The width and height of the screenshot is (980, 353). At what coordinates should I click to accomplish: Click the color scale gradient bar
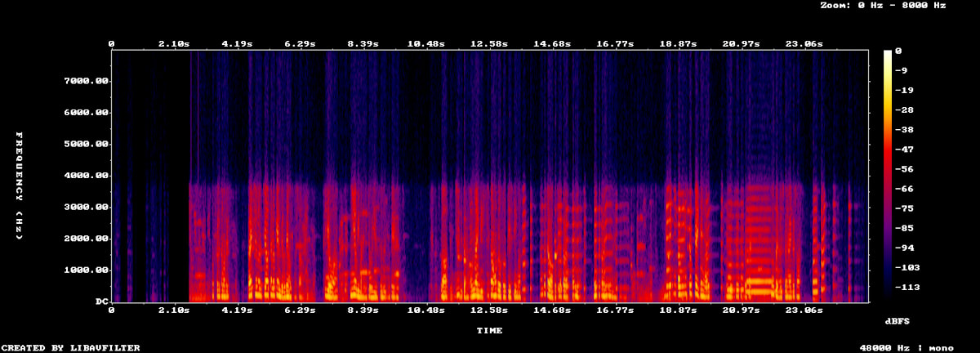tap(888, 176)
